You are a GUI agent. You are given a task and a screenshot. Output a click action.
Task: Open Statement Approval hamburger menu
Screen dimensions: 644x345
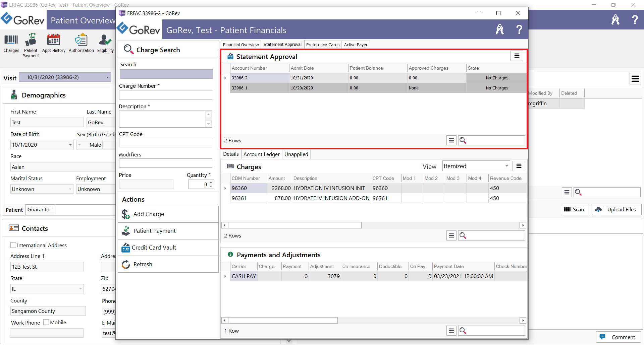coord(517,56)
